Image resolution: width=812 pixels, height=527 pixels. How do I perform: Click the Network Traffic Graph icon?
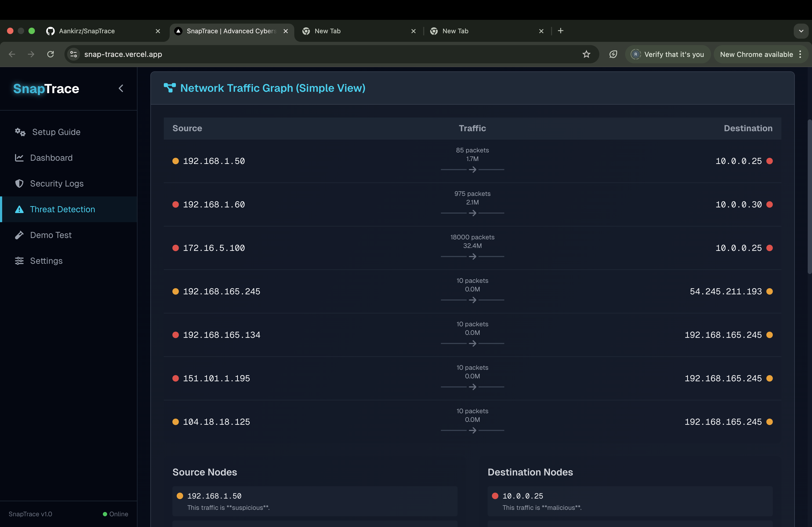[169, 88]
